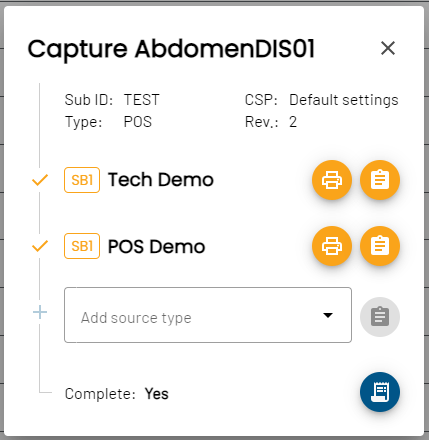Click the Capture AbdomenDIS01 title
The image size is (429, 440).
pyautogui.click(x=171, y=49)
